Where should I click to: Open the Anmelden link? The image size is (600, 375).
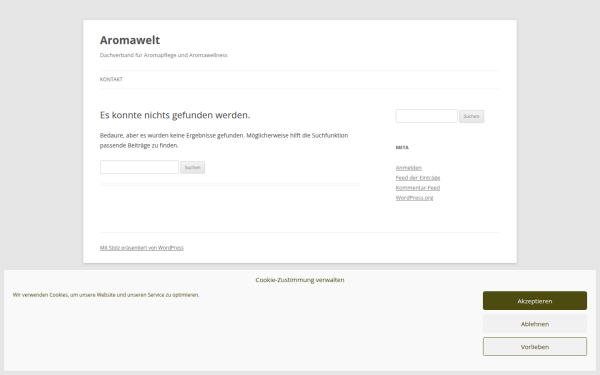point(409,168)
